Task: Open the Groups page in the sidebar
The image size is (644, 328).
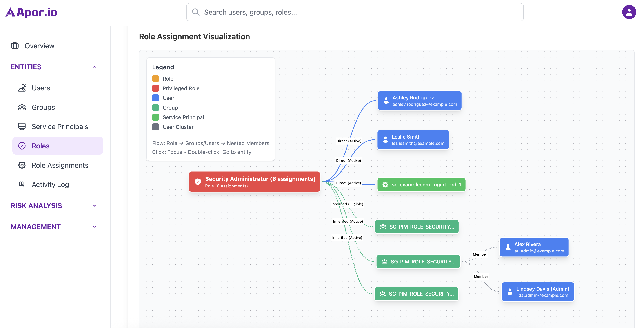Action: (x=43, y=107)
